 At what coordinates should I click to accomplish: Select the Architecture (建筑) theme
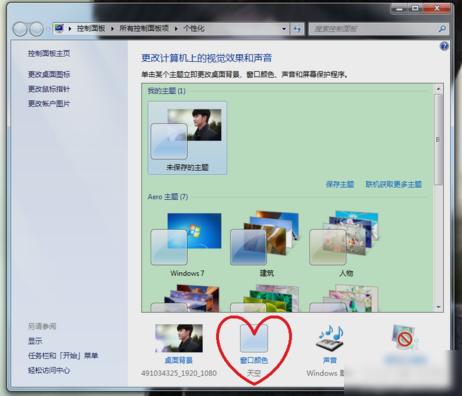point(266,245)
